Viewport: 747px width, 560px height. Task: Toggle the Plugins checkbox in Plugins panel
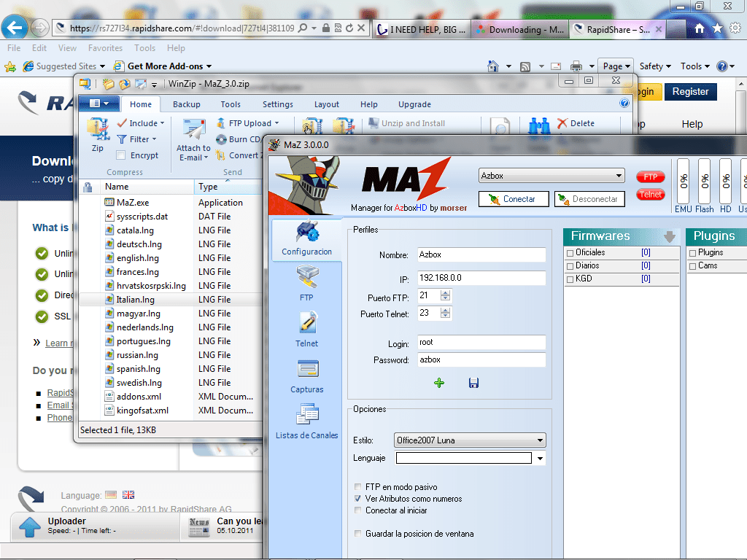click(693, 253)
